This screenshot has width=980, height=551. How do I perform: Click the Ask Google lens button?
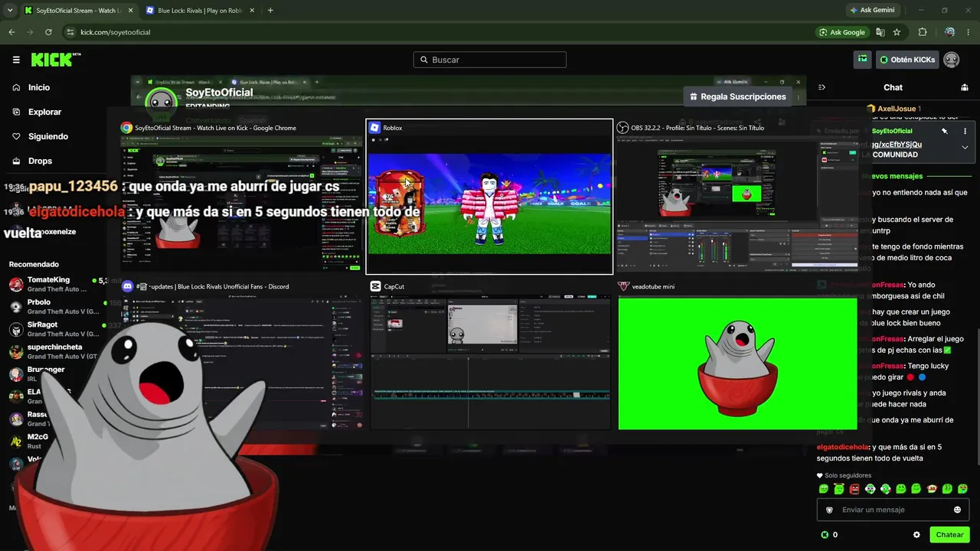tap(842, 32)
